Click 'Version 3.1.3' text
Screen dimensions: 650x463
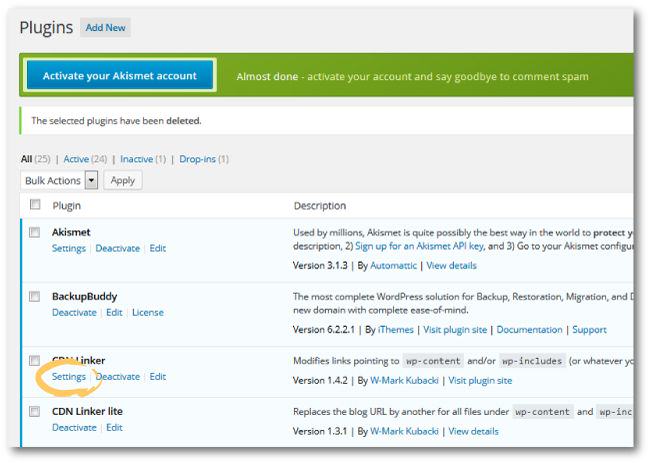[x=320, y=265]
